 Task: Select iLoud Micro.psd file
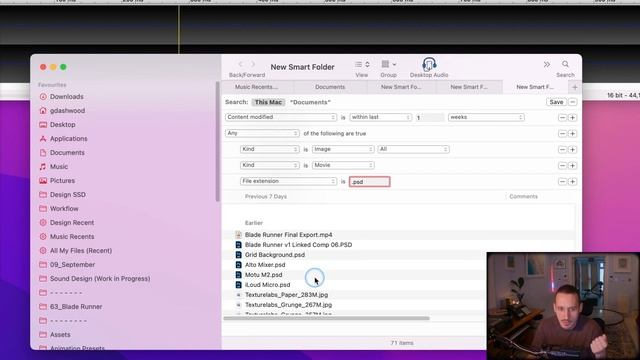267,285
